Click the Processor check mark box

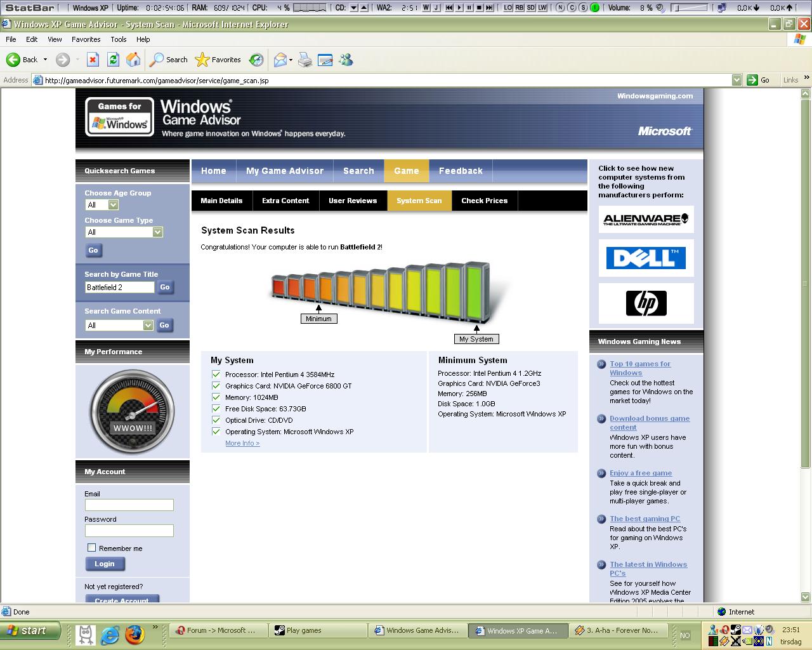(x=216, y=375)
